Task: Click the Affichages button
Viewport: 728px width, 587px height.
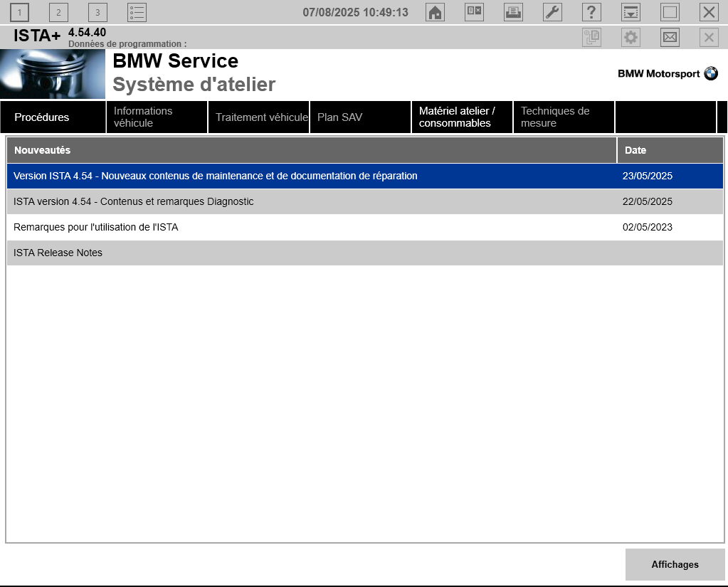Action: tap(675, 564)
